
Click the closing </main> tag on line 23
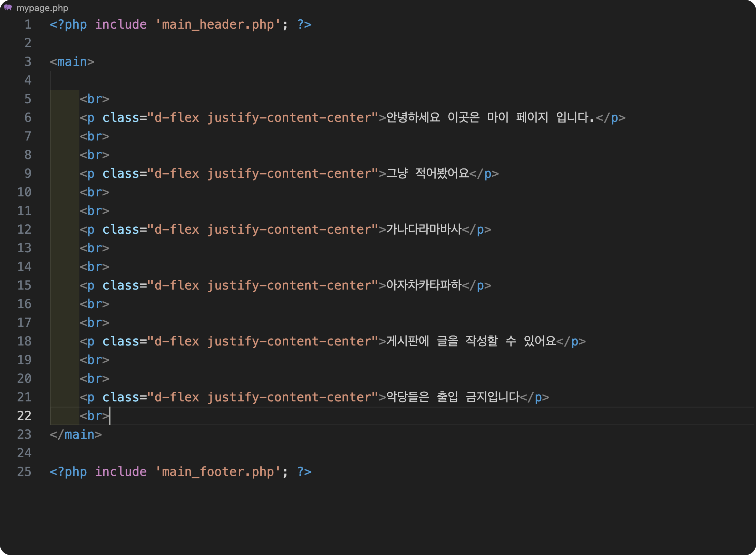click(x=76, y=435)
